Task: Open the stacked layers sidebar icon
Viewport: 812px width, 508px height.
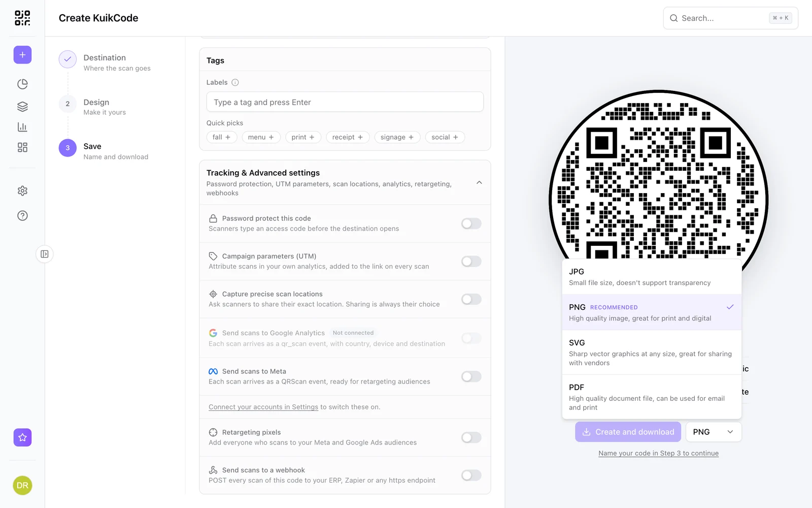Action: pos(22,107)
